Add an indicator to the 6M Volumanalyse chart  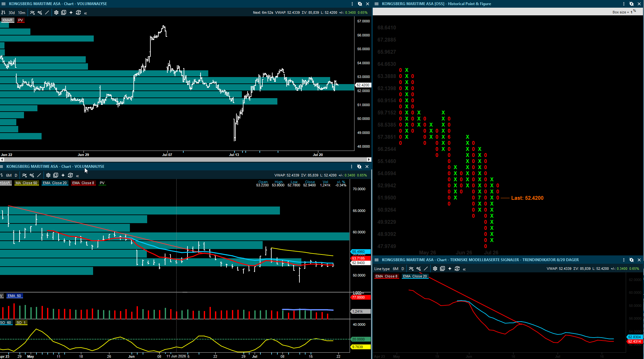click(24, 175)
